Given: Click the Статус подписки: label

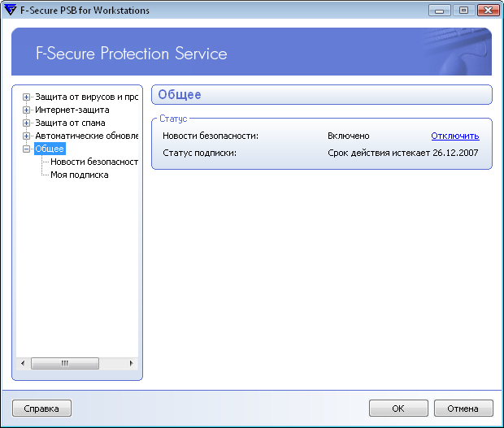Looking at the screenshot, I should [x=200, y=153].
